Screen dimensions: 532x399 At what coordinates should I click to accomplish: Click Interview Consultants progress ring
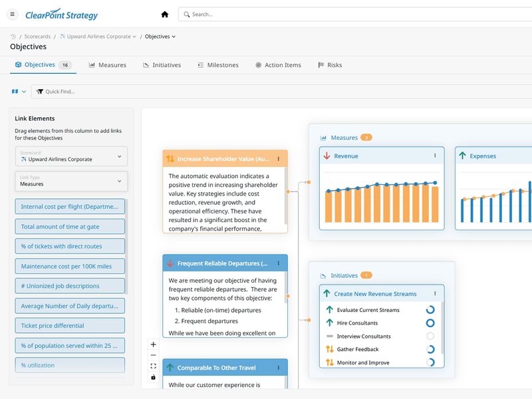[430, 336]
